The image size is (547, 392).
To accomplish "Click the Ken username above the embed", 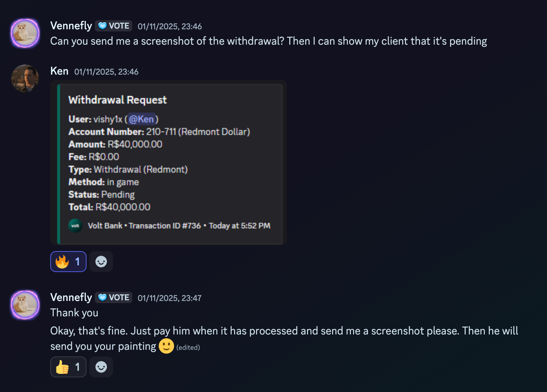I will coord(59,71).
